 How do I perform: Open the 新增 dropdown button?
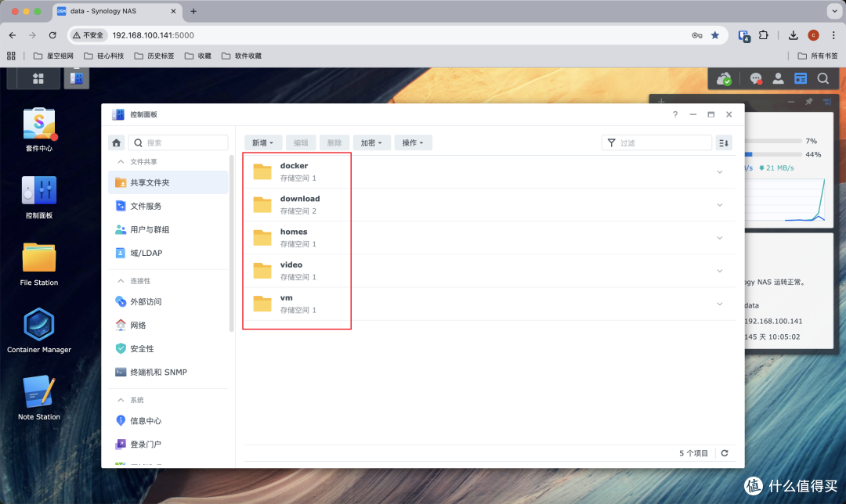tap(262, 143)
